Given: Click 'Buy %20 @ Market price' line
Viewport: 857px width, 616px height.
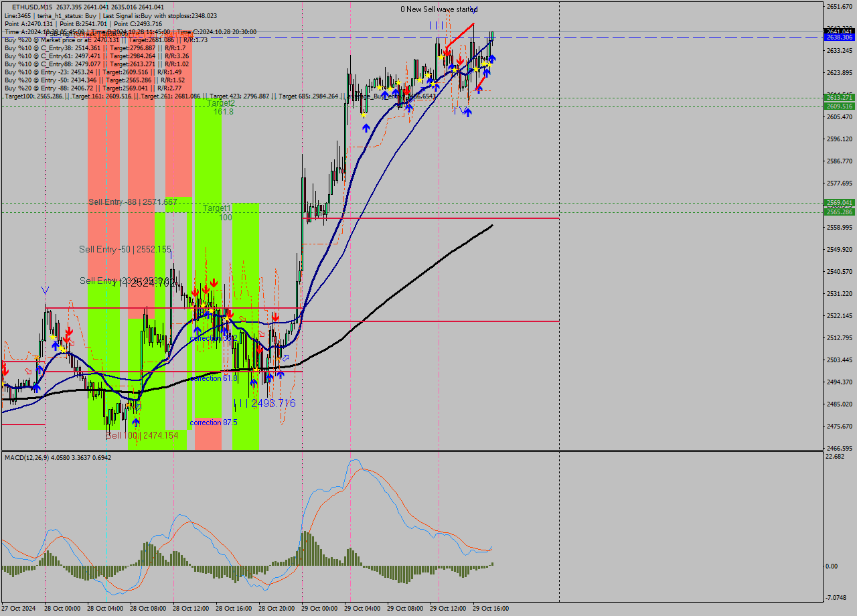Looking at the screenshot, I should (x=106, y=40).
